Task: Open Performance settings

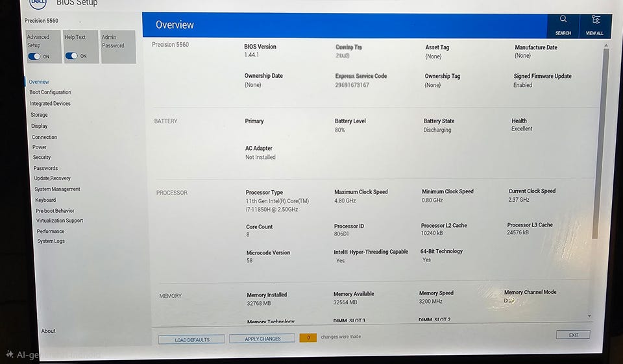Action: [51, 231]
